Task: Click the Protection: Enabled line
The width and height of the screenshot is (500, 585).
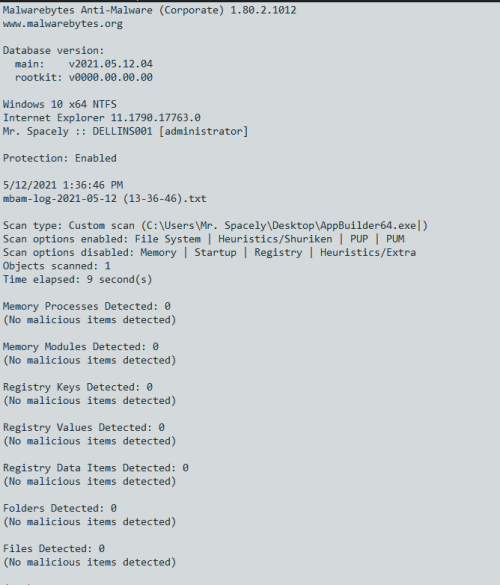Action: pos(60,158)
